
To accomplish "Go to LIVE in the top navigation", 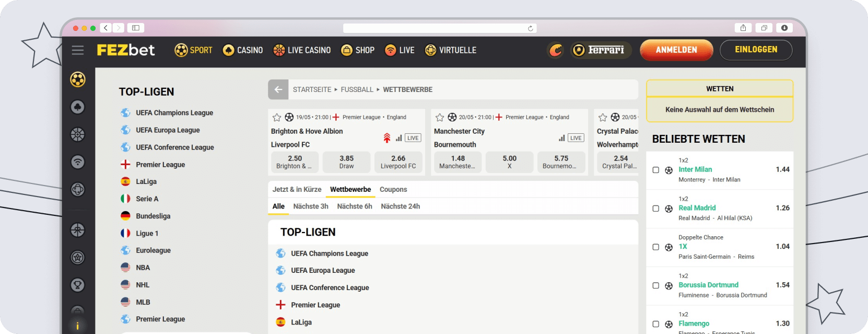I will (400, 50).
